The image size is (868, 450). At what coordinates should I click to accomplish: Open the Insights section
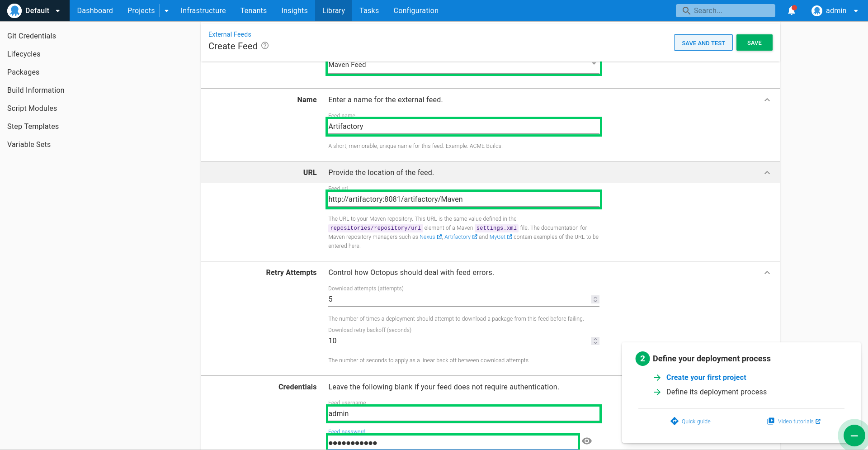[294, 10]
